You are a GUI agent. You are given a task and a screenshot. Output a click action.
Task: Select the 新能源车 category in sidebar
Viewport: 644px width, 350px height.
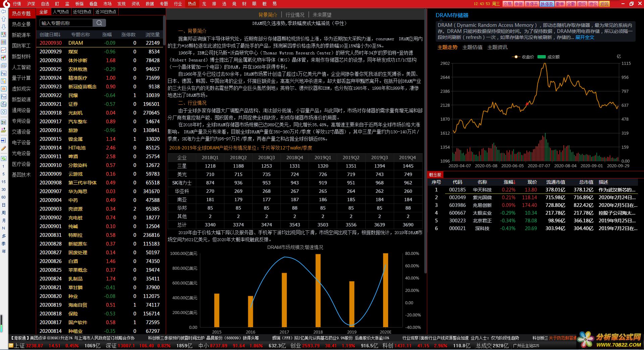click(21, 35)
